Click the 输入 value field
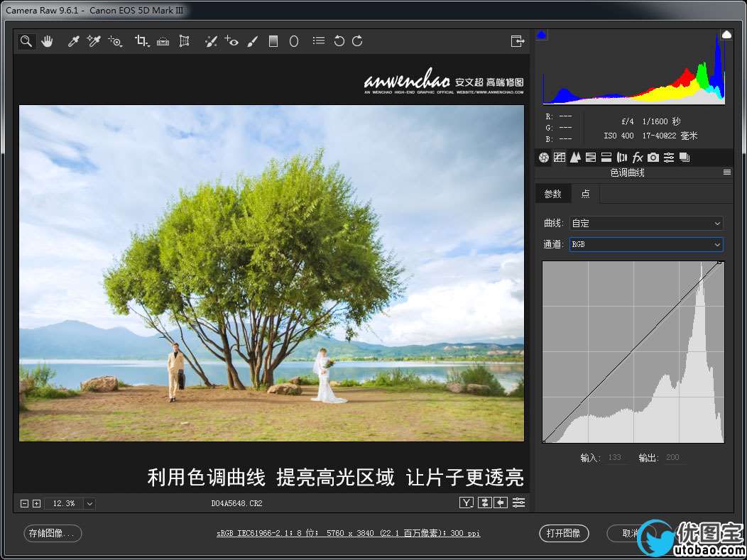747x560 pixels. coord(617,457)
